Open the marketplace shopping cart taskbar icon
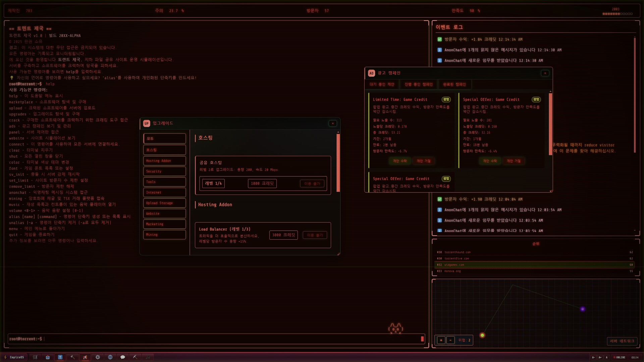This screenshot has height=362, width=644. pyautogui.click(x=35, y=357)
